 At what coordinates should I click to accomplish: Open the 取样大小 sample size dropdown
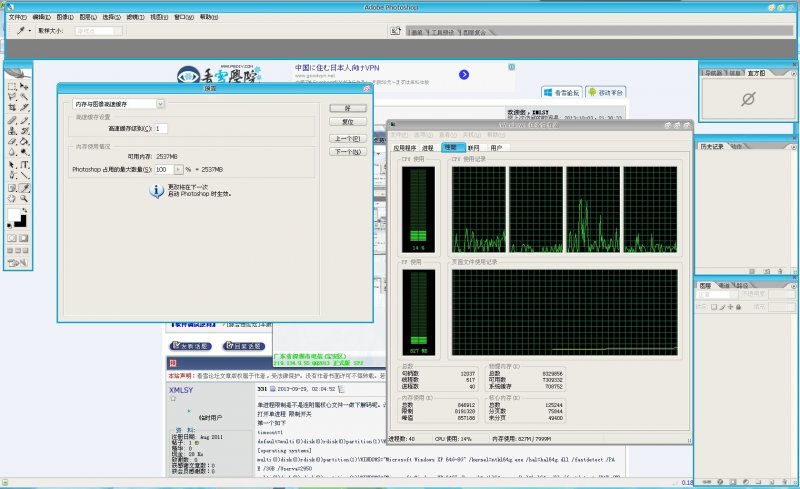click(x=98, y=31)
